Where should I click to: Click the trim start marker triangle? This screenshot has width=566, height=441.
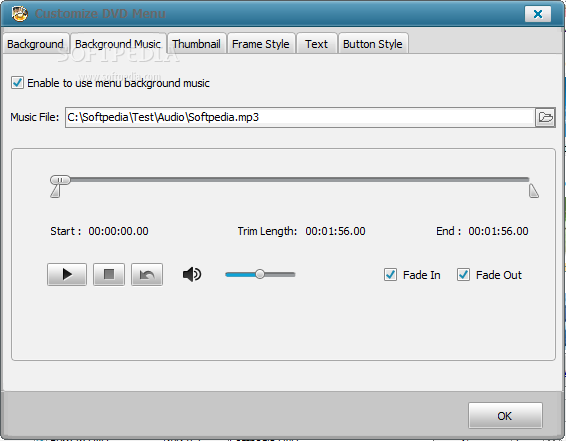pos(55,191)
